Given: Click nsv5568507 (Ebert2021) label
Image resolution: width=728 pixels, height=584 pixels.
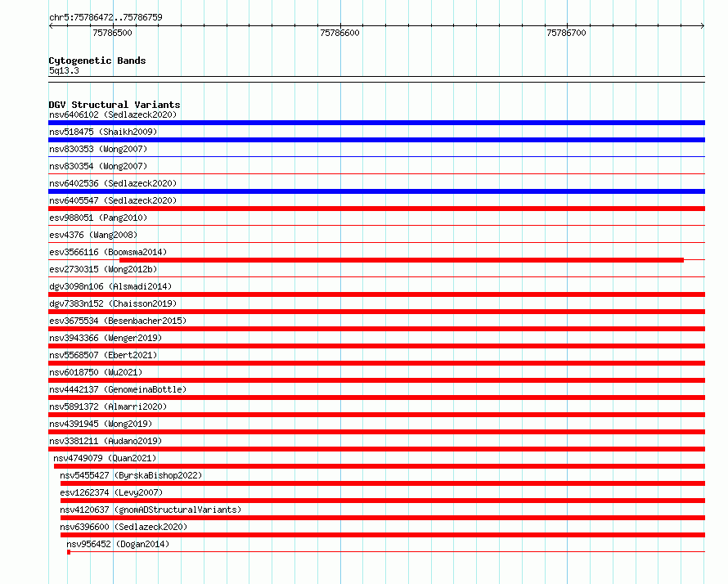Looking at the screenshot, I should 103,355.
